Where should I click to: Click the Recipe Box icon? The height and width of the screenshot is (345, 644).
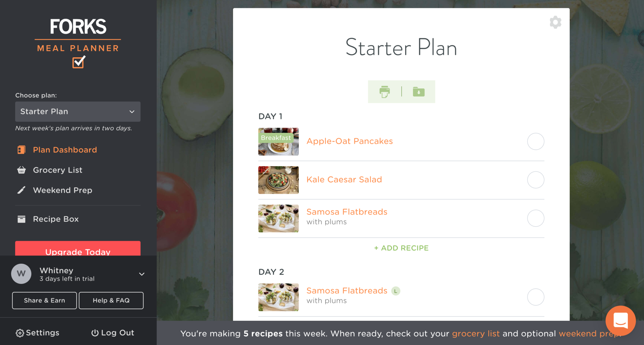(x=21, y=219)
